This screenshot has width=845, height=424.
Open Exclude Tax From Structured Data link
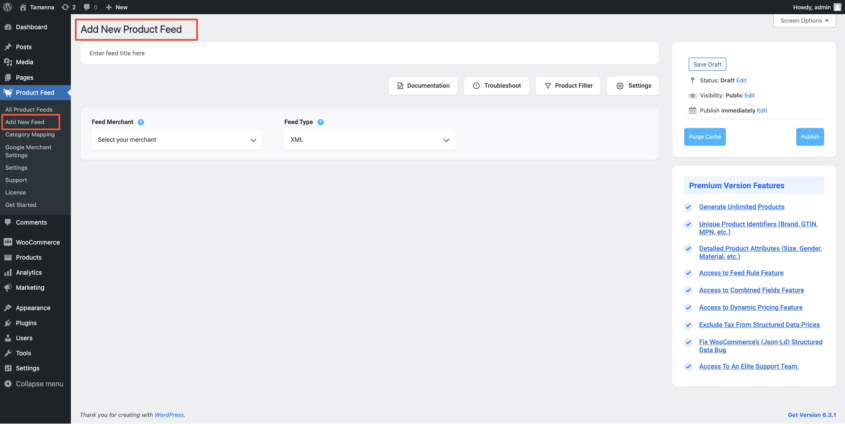coord(759,325)
